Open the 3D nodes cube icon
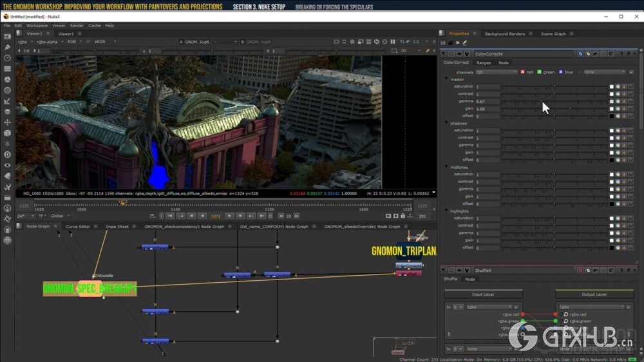Viewport: 644px width, 362px height. pyautogui.click(x=7, y=133)
